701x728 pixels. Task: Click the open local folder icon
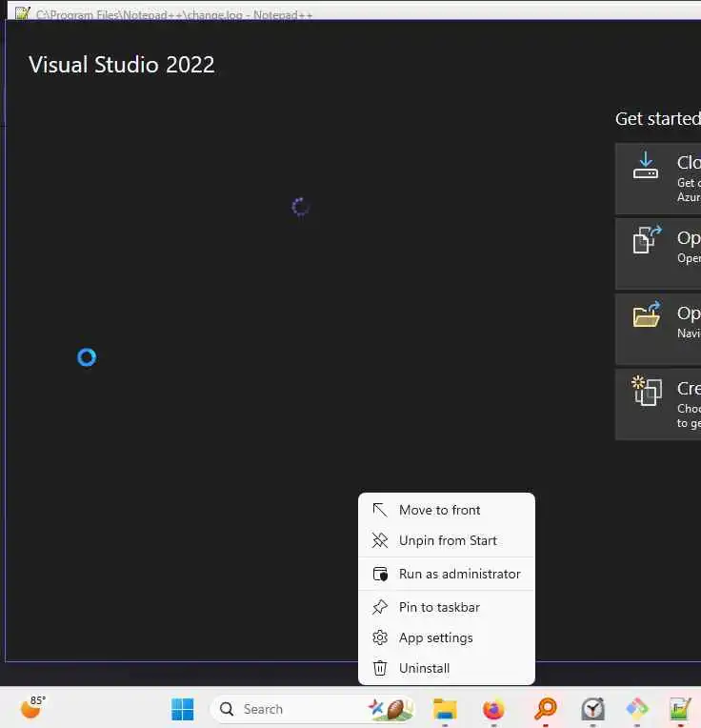647,314
